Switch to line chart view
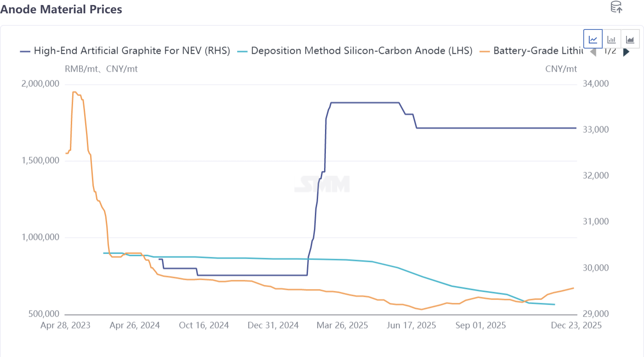 (593, 39)
